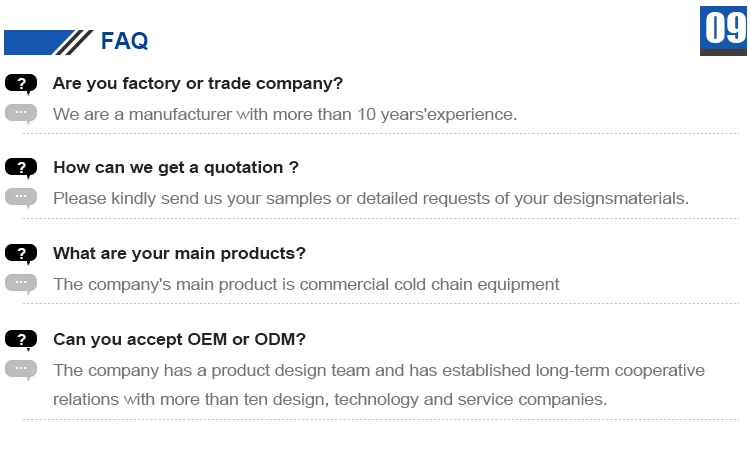This screenshot has width=750, height=467.
Task: Click the question icon beside OEM or ODM question
Action: pyautogui.click(x=21, y=340)
